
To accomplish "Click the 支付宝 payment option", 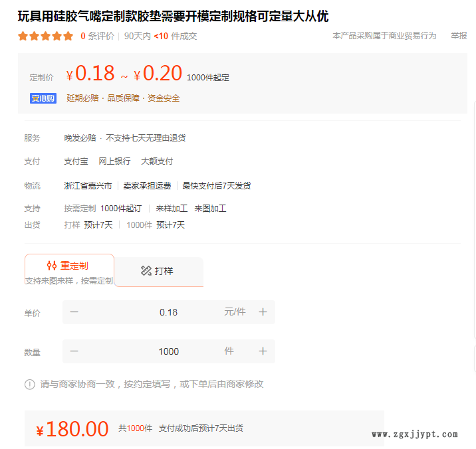I will 76,161.
